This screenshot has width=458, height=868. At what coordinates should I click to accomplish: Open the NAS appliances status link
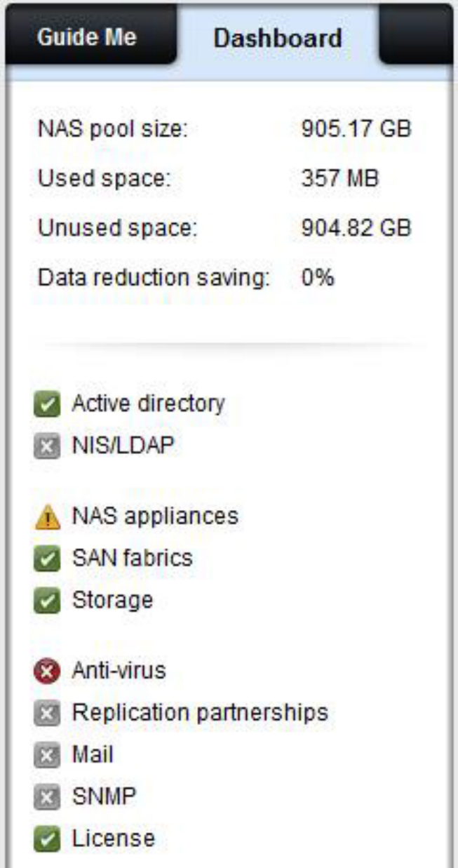coord(155,516)
